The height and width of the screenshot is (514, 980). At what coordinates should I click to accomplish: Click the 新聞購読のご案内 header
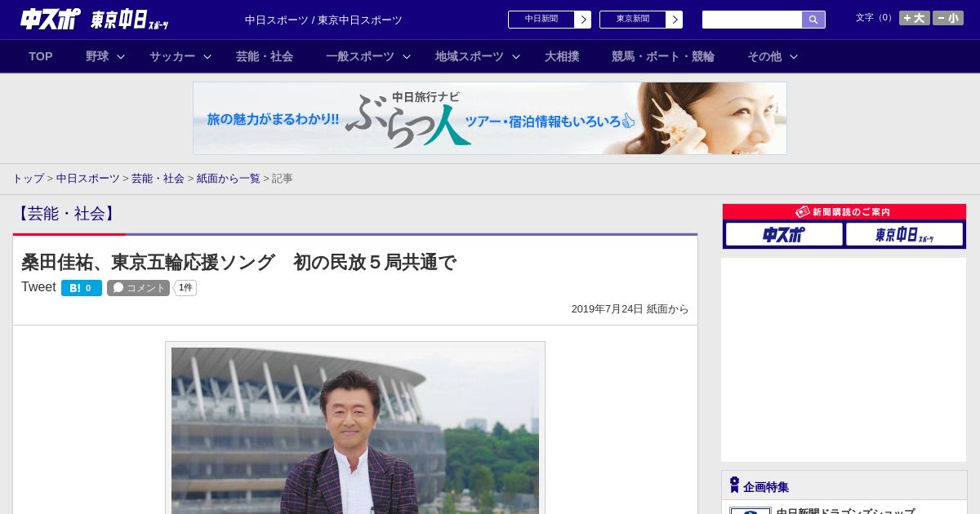844,212
